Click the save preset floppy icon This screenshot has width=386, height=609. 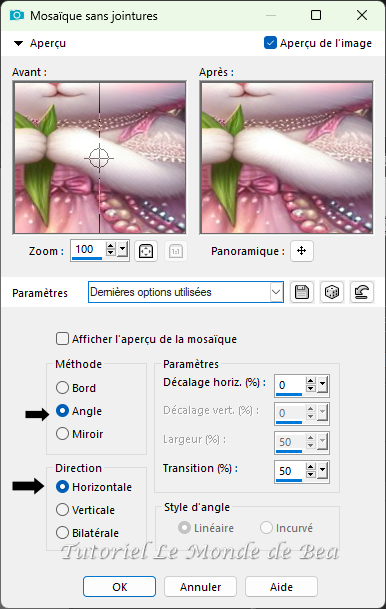click(302, 292)
